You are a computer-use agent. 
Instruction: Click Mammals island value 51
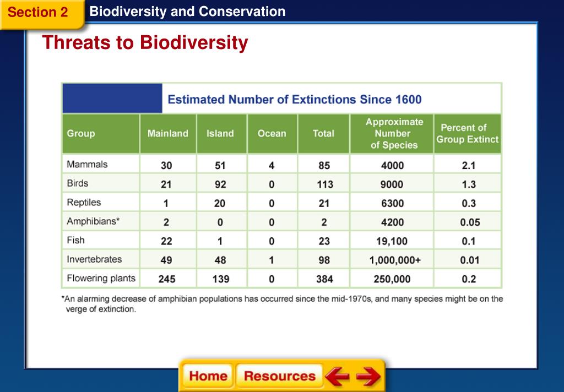(x=220, y=165)
